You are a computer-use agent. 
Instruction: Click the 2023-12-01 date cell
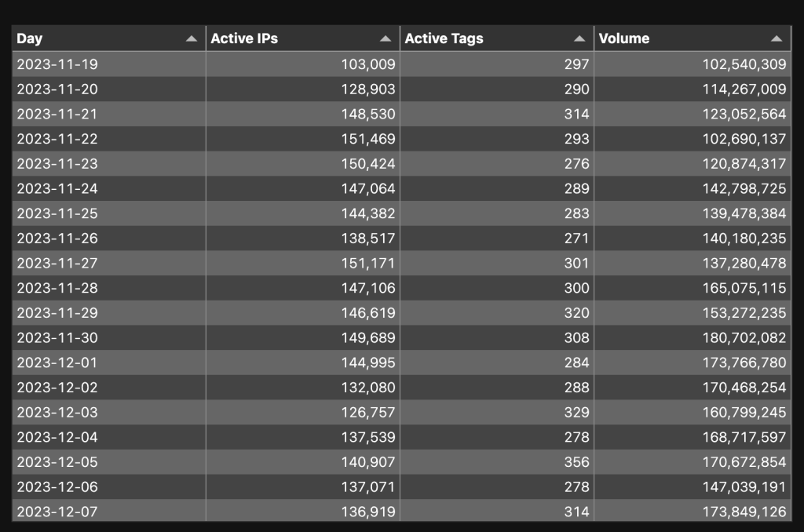coord(57,363)
